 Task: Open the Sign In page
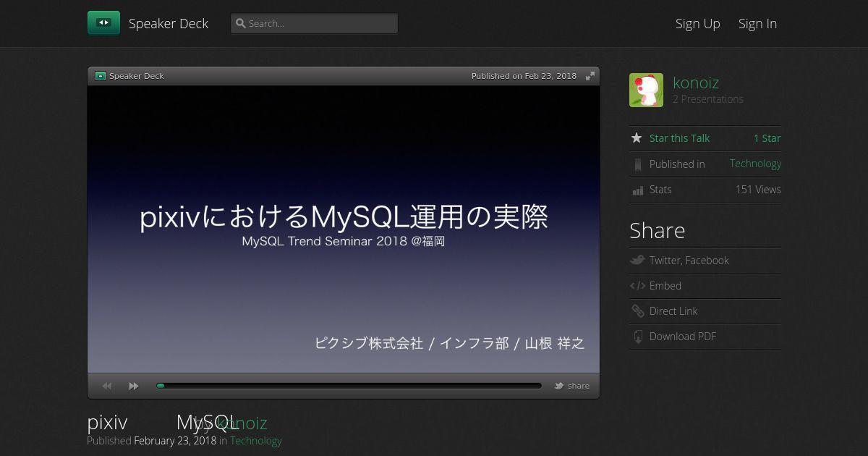tap(757, 23)
